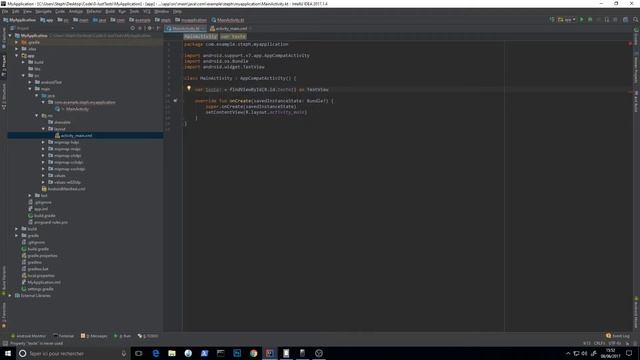
Task: Open Chrome from the taskbar
Action: click(x=253, y=353)
